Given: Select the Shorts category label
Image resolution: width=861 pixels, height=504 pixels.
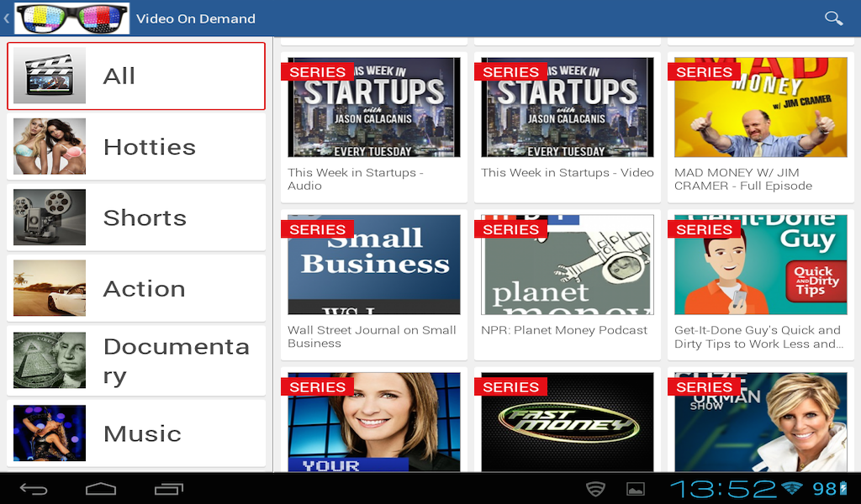Looking at the screenshot, I should pyautogui.click(x=145, y=218).
